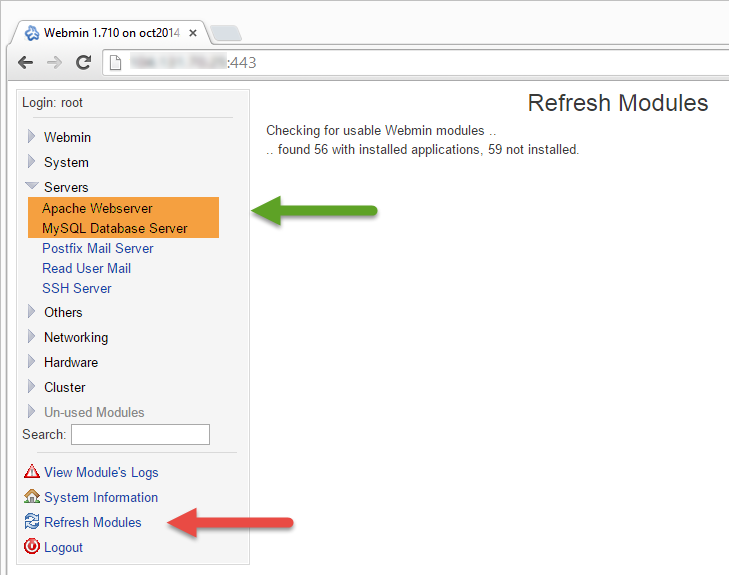Close the Webmin 1.710 browser tab
The image size is (729, 575).
click(x=193, y=33)
